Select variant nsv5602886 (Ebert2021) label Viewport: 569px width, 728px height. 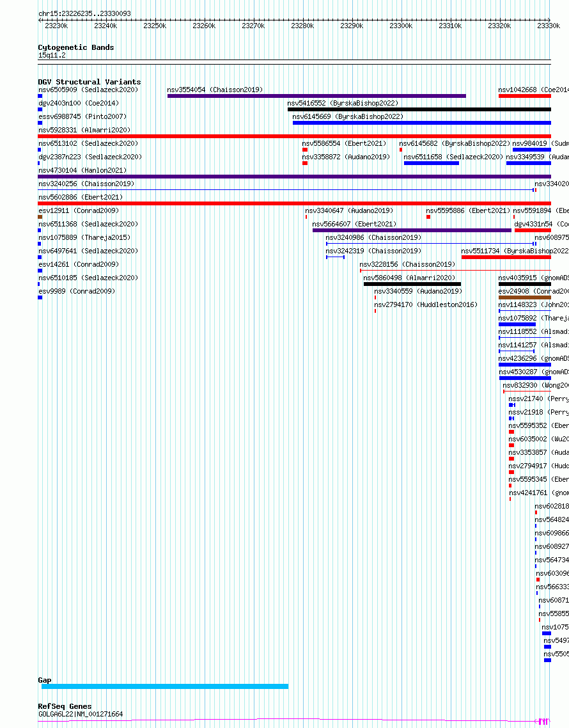[x=81, y=197]
